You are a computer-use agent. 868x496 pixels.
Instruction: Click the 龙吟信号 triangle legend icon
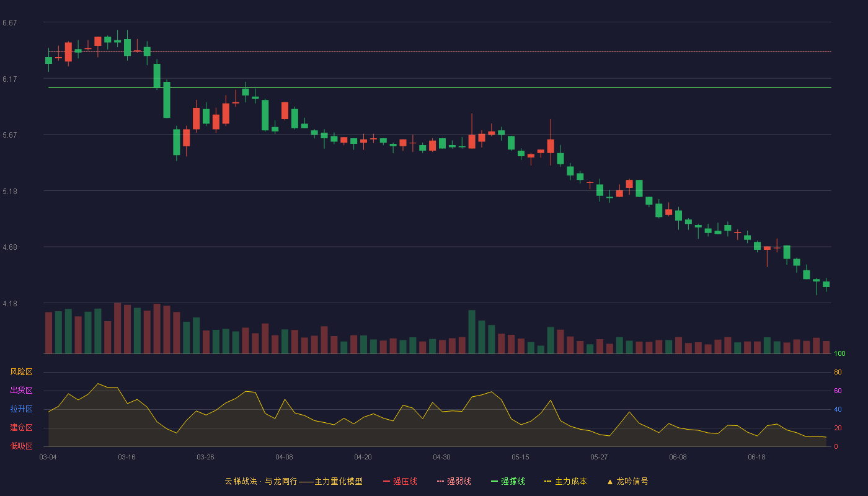coord(610,481)
